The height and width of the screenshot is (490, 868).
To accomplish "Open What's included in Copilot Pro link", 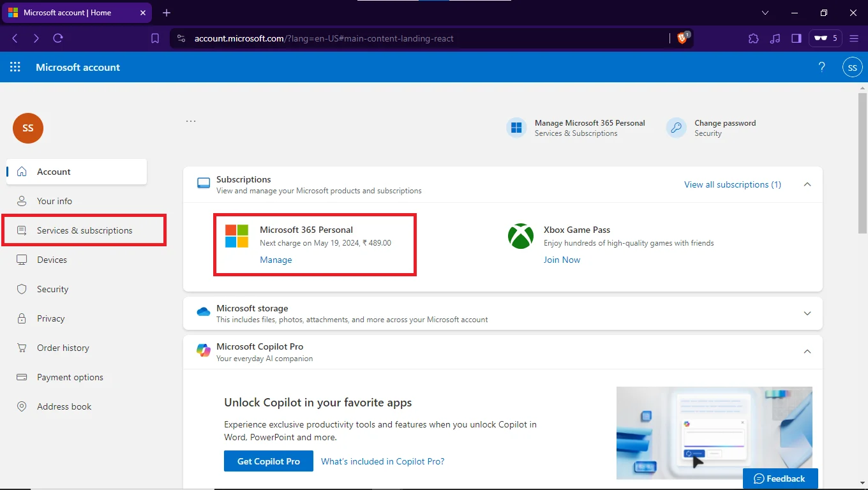I will click(383, 461).
